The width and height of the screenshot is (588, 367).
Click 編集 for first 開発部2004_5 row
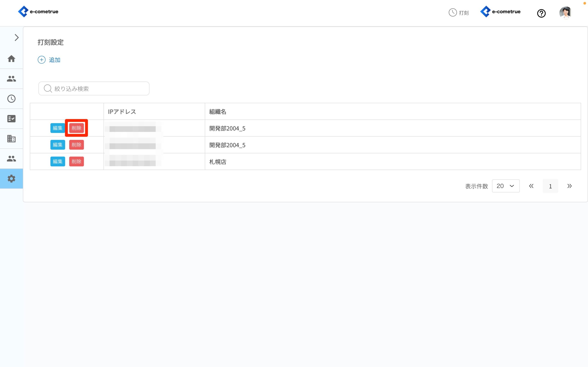click(58, 128)
